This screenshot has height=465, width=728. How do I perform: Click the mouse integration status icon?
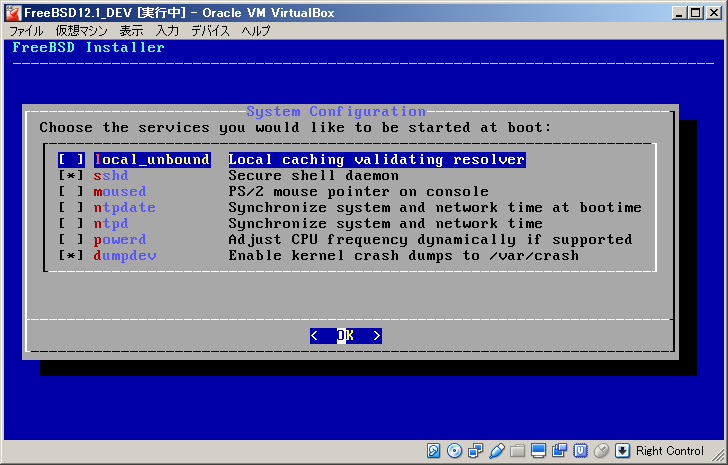pos(602,450)
